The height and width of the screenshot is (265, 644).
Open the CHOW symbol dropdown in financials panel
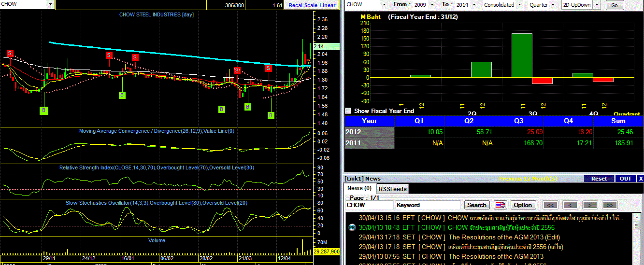click(x=384, y=4)
